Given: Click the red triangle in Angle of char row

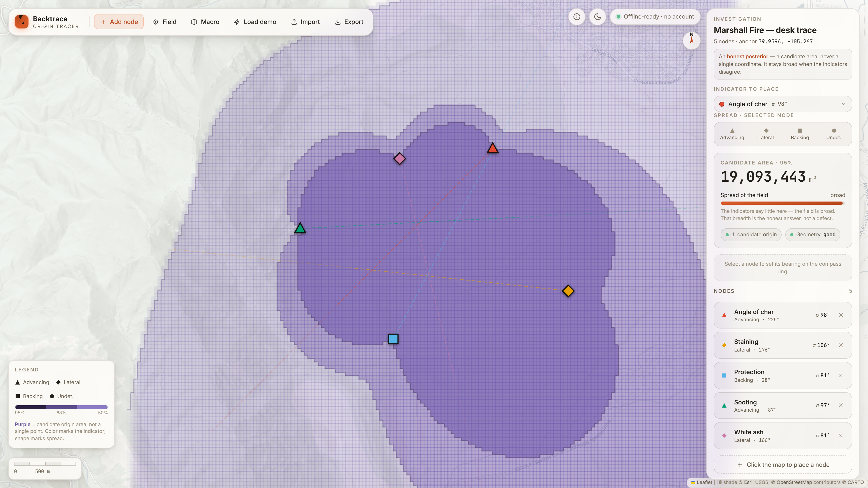Looking at the screenshot, I should (724, 315).
